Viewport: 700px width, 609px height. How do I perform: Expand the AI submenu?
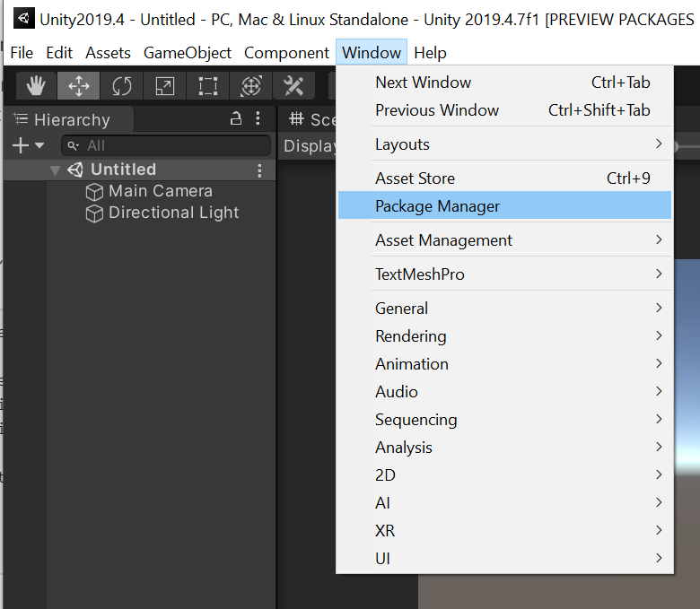pos(504,503)
